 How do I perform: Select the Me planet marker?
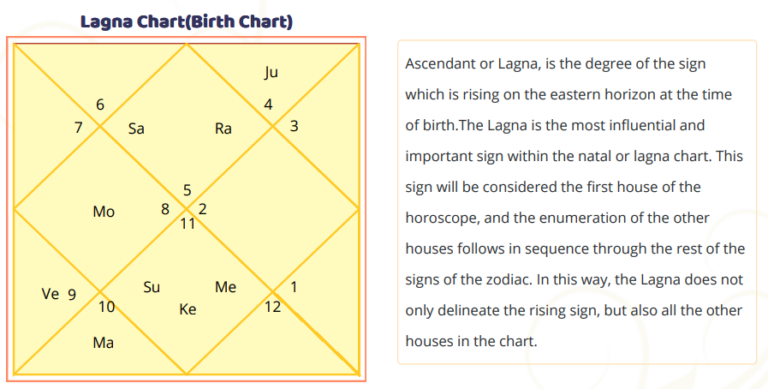pos(226,287)
